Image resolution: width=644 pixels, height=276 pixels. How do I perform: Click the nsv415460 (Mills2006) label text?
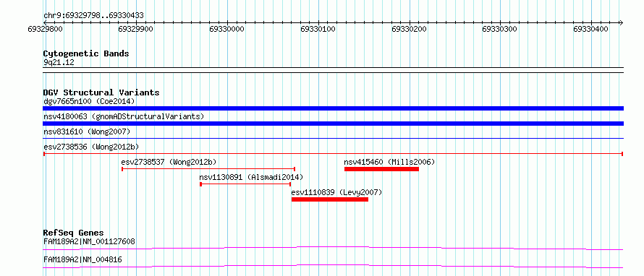click(x=389, y=162)
